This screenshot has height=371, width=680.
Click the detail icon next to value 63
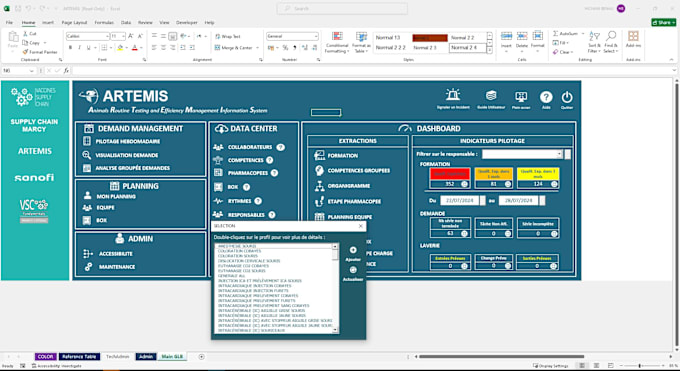click(464, 233)
